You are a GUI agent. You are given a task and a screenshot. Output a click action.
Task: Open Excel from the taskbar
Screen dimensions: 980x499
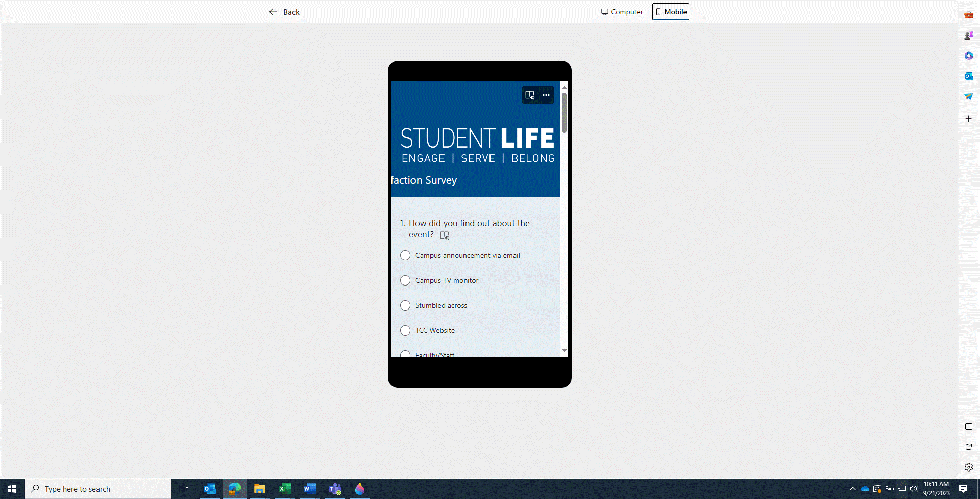[x=285, y=489]
